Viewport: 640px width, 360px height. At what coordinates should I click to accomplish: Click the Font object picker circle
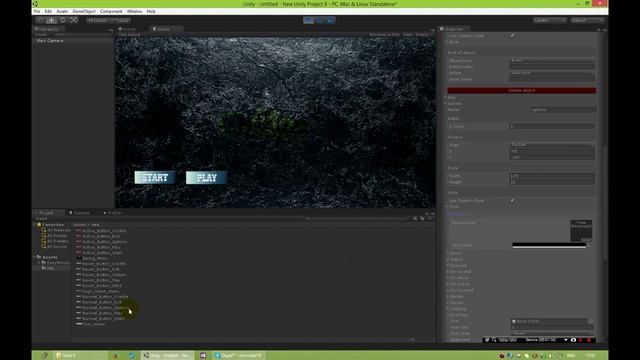pos(590,321)
